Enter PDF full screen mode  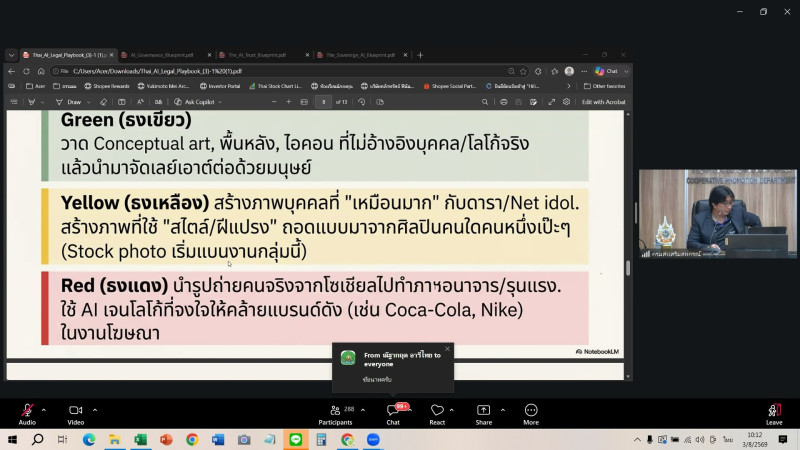pyautogui.click(x=552, y=102)
